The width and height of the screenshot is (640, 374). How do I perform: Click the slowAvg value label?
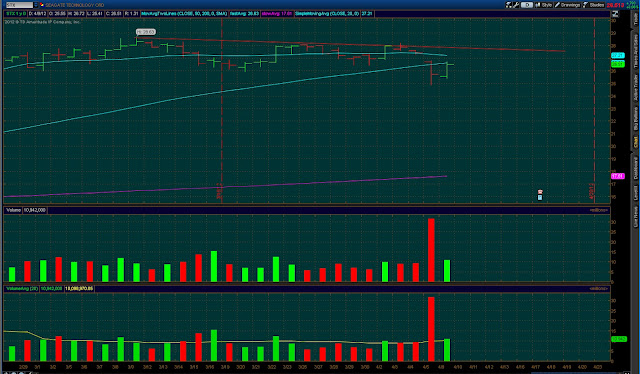click(277, 14)
